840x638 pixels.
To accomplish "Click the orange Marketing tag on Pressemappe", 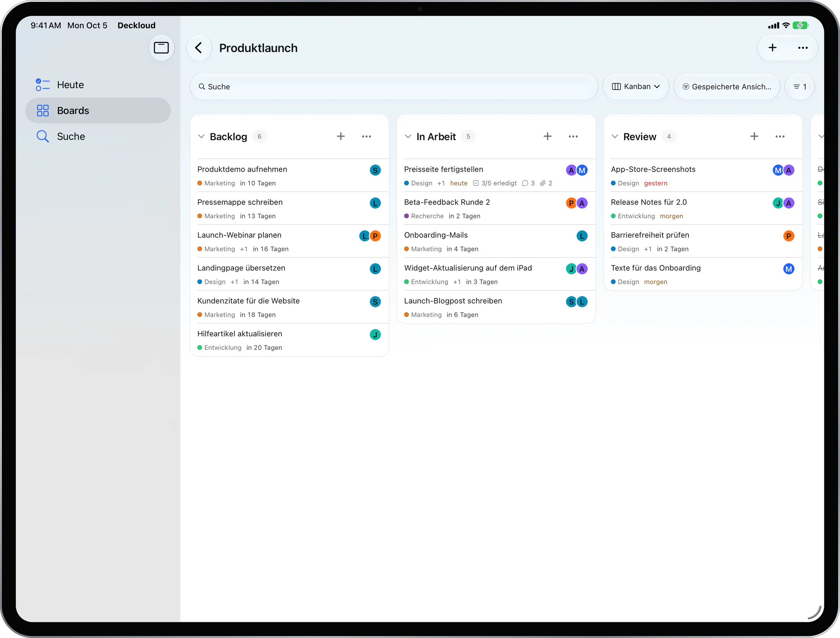I will [x=216, y=216].
